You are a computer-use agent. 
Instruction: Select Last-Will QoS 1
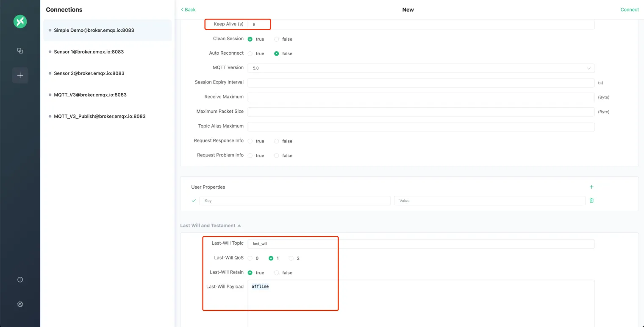[271, 258]
